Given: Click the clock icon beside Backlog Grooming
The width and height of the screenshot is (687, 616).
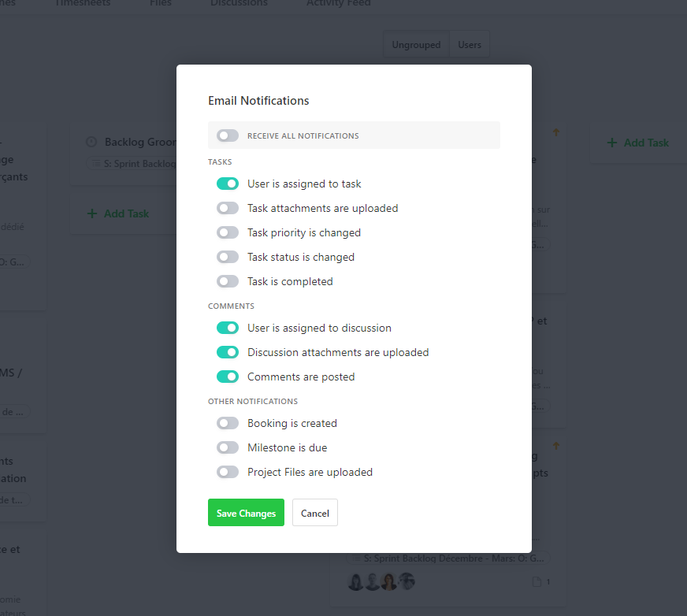Looking at the screenshot, I should (91, 142).
